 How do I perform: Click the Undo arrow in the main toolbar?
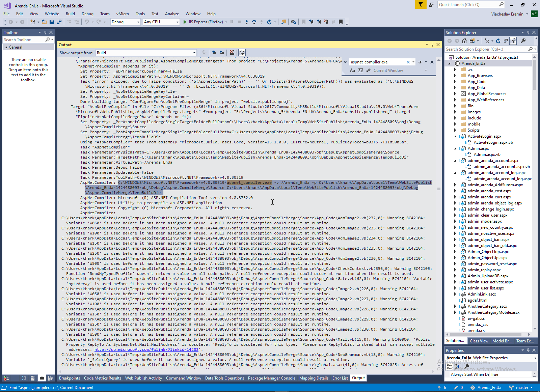pyautogui.click(x=87, y=22)
